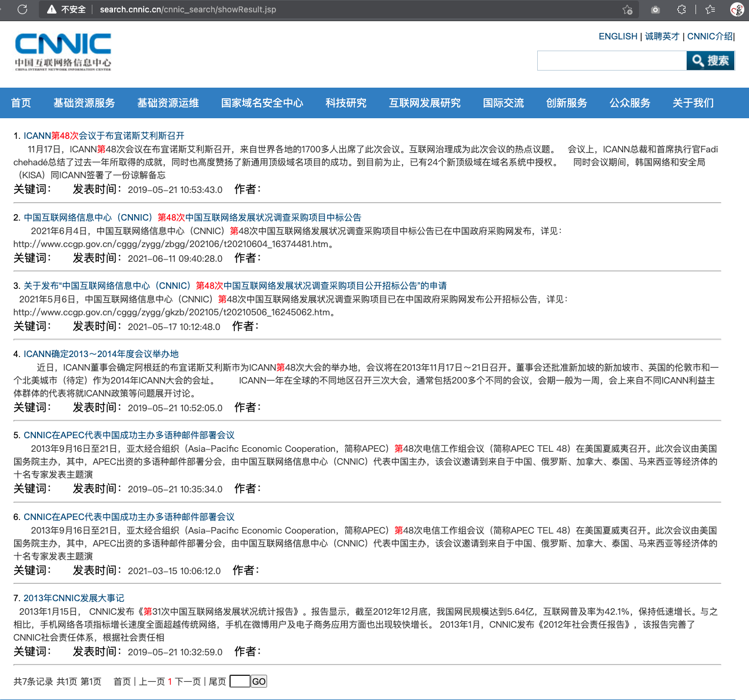Click the browser address bar URL
Image resolution: width=749 pixels, height=700 pixels.
pos(188,9)
